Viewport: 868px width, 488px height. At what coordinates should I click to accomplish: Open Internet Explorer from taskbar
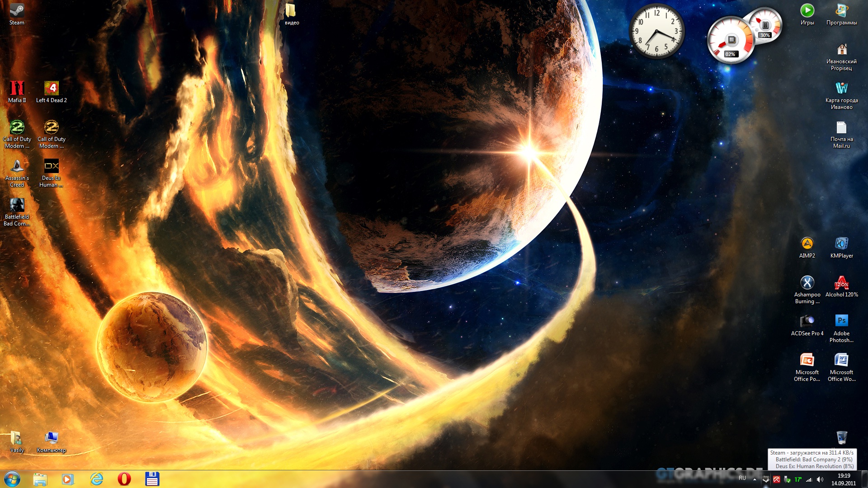(x=96, y=479)
